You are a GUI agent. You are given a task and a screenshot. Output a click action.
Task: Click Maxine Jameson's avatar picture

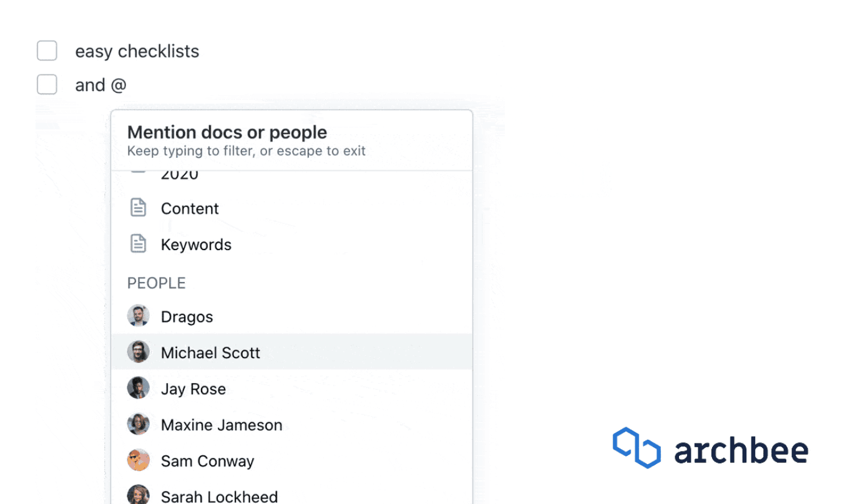click(x=138, y=425)
